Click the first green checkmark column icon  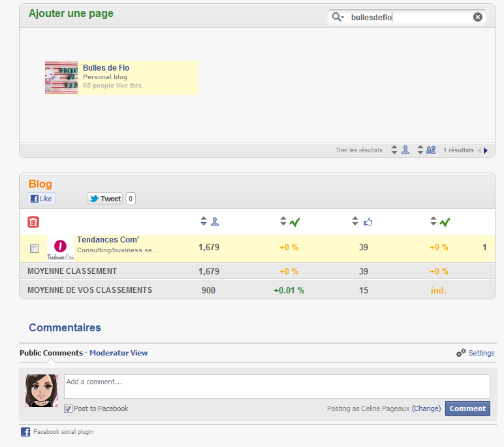(x=294, y=222)
